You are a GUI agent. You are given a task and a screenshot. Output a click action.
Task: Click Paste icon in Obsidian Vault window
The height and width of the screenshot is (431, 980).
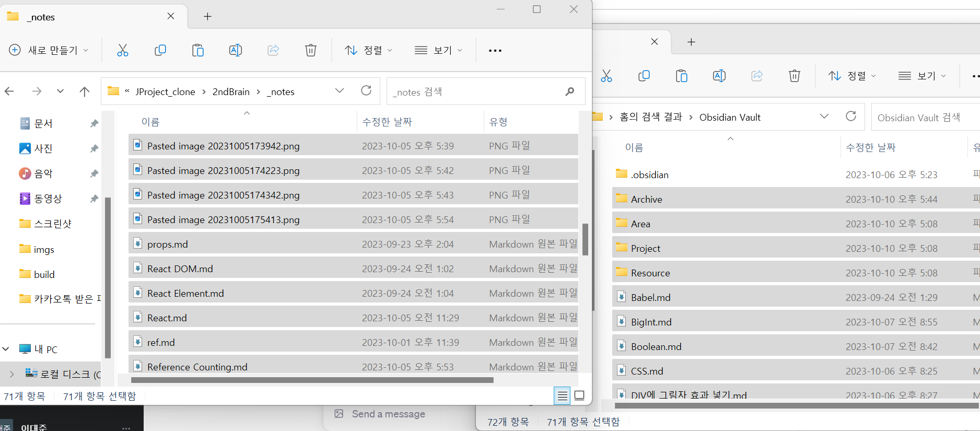tap(682, 76)
